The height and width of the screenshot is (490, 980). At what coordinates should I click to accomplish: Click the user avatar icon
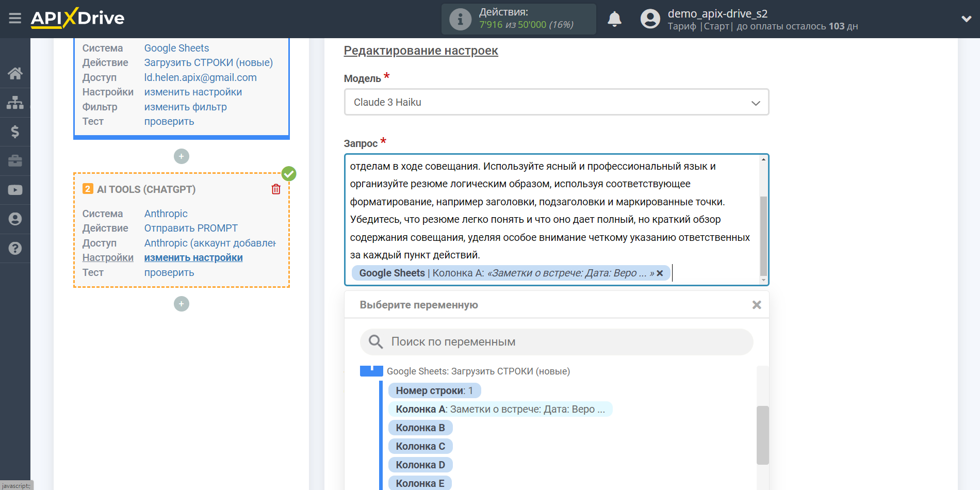point(650,19)
